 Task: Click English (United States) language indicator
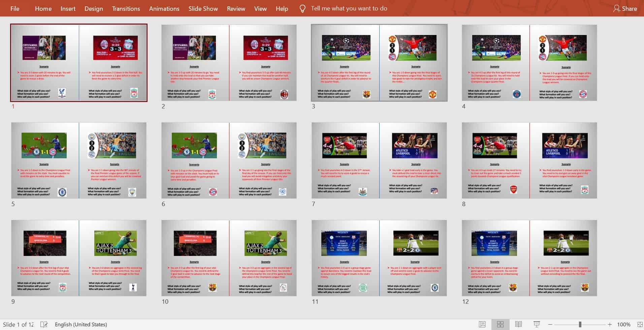click(81, 324)
